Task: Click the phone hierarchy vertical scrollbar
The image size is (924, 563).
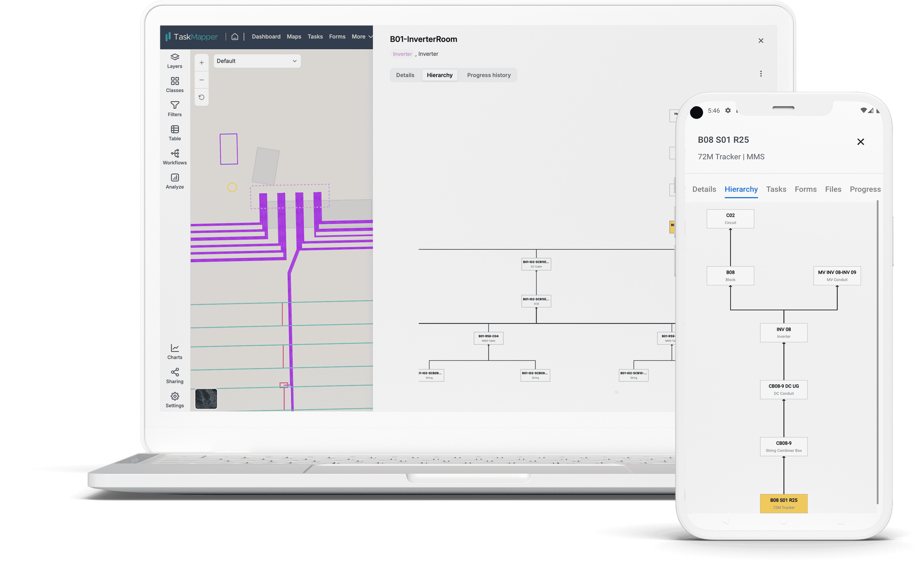Action: coord(878,352)
